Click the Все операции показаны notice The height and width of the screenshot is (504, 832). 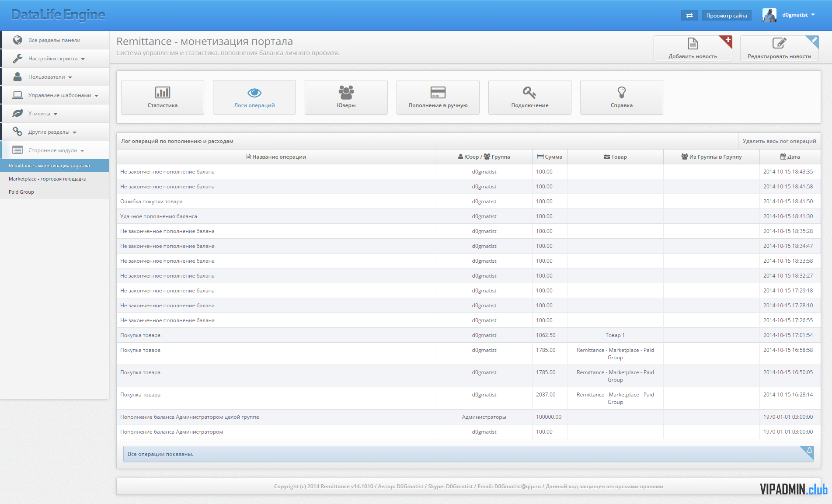(x=468, y=454)
